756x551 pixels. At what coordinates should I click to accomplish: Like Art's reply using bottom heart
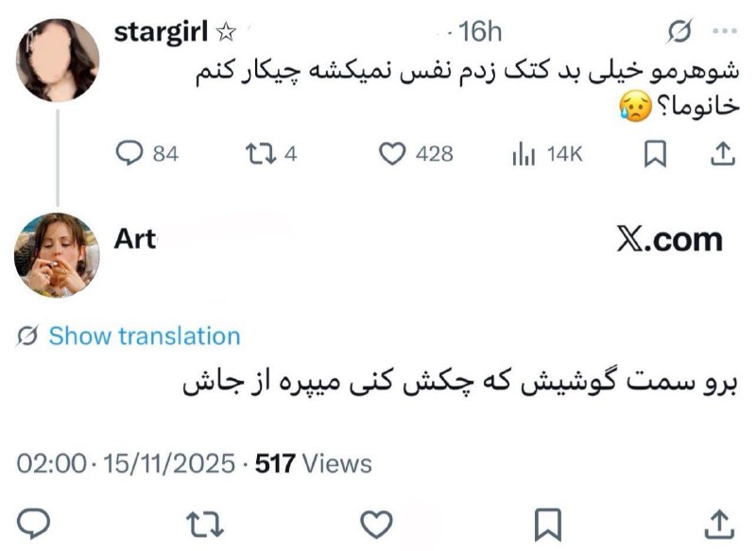click(377, 522)
